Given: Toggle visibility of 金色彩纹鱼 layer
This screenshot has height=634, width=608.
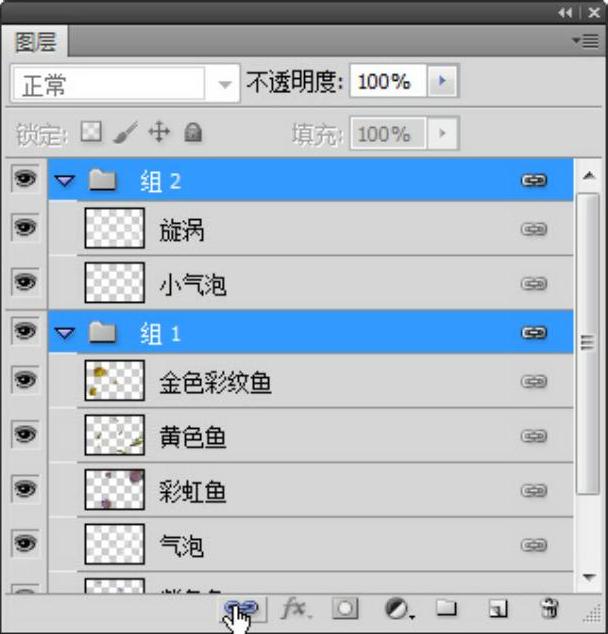Looking at the screenshot, I should click(24, 380).
